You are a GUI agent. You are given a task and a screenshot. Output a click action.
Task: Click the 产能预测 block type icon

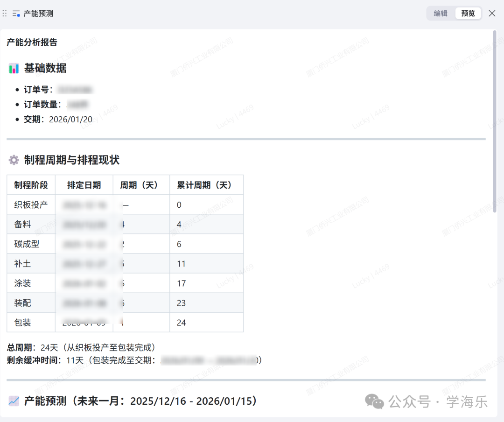pos(16,14)
